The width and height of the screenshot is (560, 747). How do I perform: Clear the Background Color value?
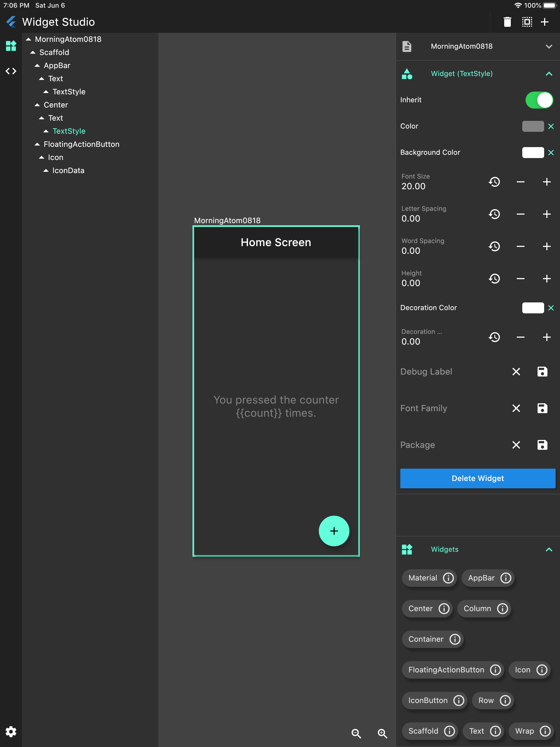(551, 153)
